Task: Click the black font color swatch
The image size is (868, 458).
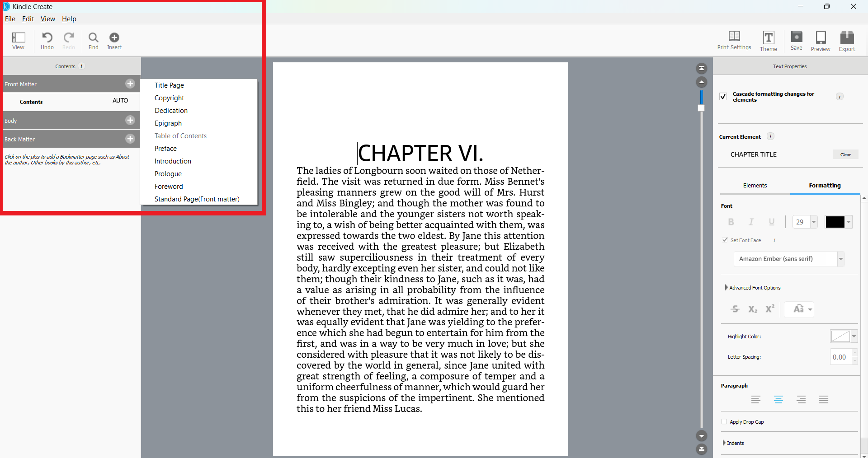Action: [x=835, y=222]
